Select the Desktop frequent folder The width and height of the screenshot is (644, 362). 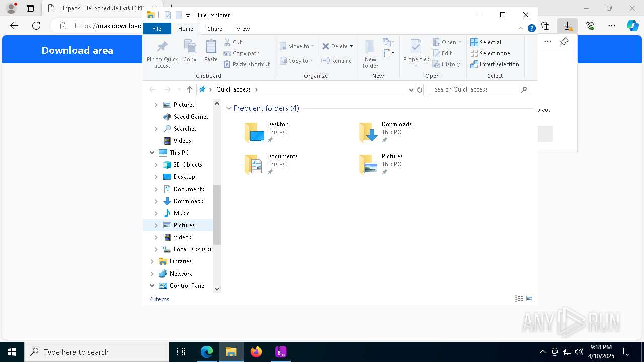pyautogui.click(x=278, y=132)
